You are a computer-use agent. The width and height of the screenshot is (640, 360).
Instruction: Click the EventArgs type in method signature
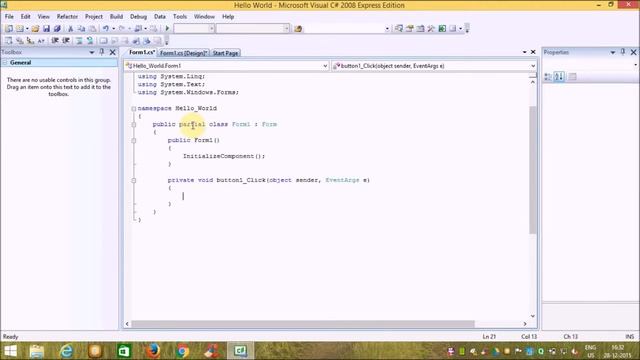(342, 180)
